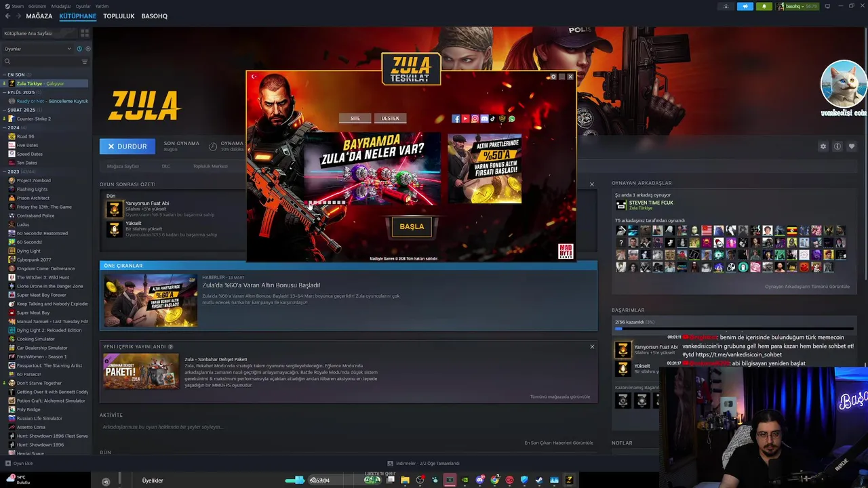Screen dimensions: 868x488
Task: Click BAŞLA button in Zula launcher
Action: pyautogui.click(x=412, y=226)
